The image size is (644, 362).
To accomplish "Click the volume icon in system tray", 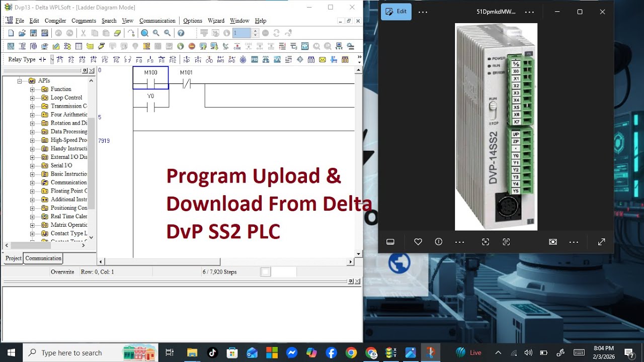I will pos(528,352).
